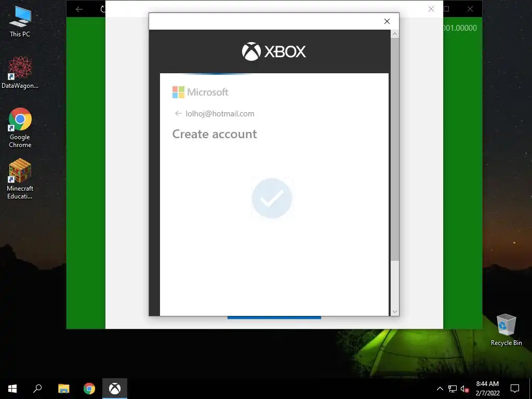Close the green Xbox background window
Screen dimensions: 532x399
pos(470,9)
